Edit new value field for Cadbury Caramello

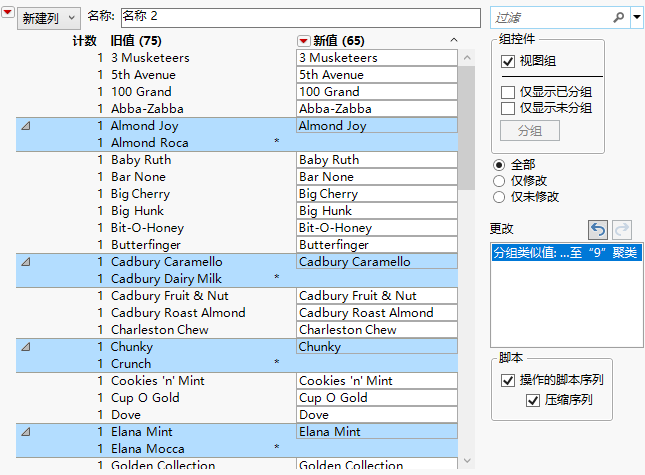(x=377, y=262)
